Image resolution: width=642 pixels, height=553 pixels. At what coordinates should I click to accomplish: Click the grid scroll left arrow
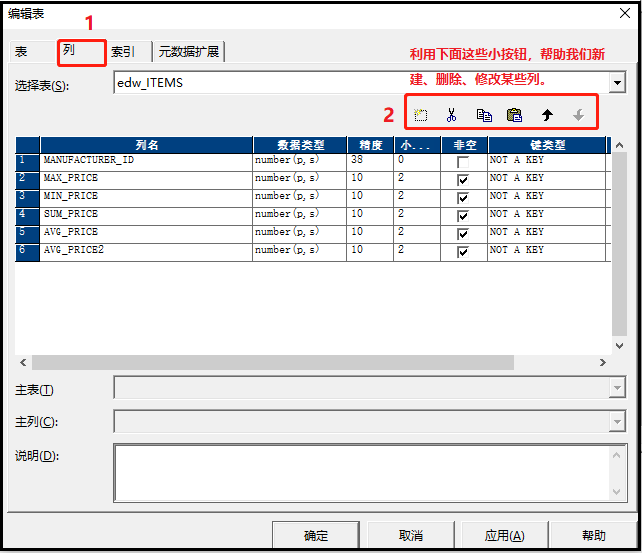pos(23,363)
